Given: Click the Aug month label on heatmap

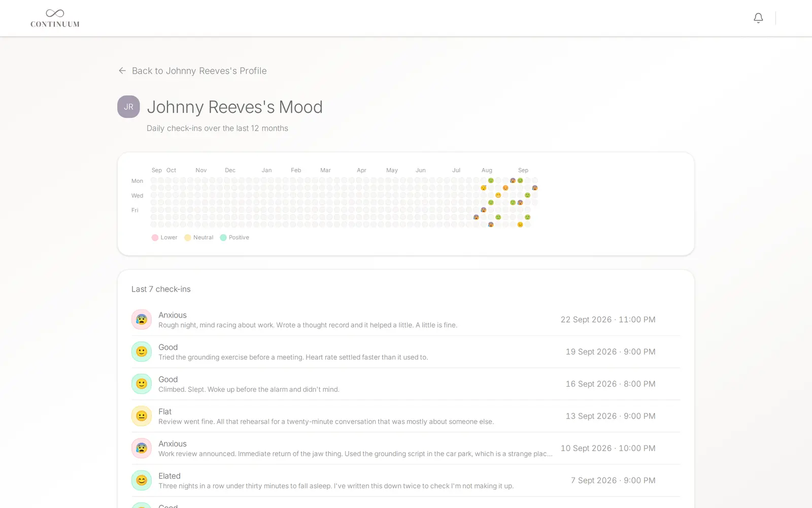Looking at the screenshot, I should (x=487, y=170).
